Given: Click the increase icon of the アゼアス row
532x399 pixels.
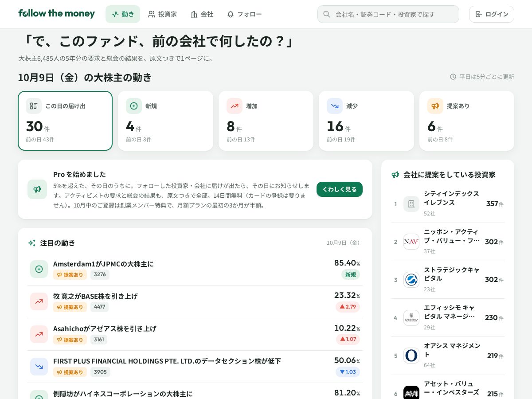Looking at the screenshot, I should (x=39, y=334).
